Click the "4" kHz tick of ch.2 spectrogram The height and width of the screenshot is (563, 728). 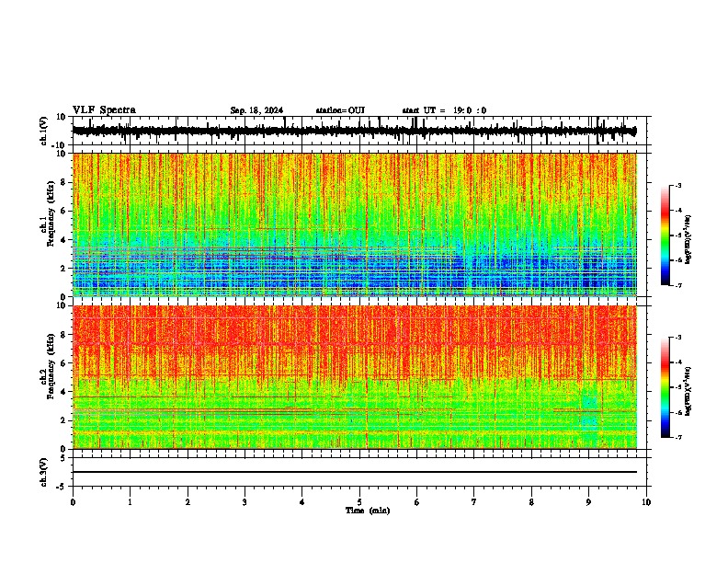click(63, 392)
